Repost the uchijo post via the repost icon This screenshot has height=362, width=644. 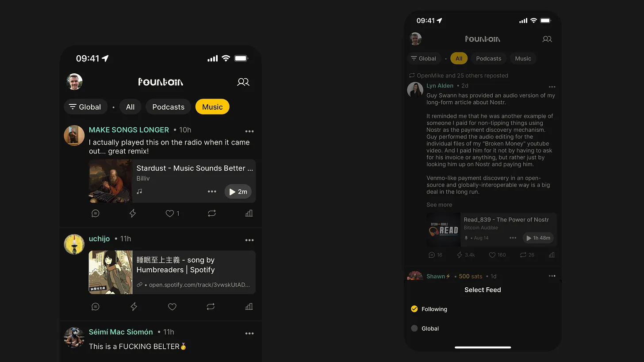click(x=211, y=306)
